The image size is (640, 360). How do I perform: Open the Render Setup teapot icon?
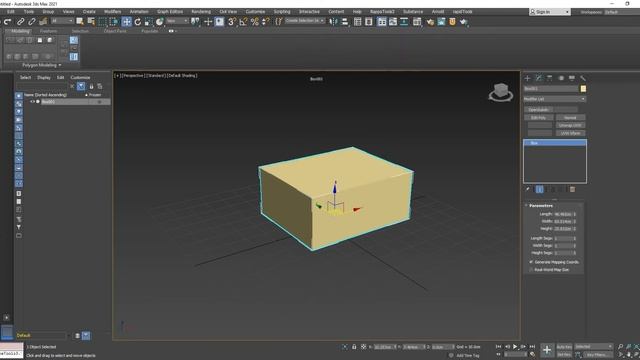pyautogui.click(x=430, y=22)
